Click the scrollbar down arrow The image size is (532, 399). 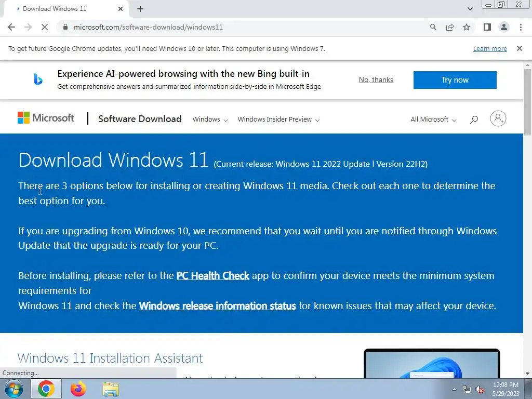coord(527,373)
